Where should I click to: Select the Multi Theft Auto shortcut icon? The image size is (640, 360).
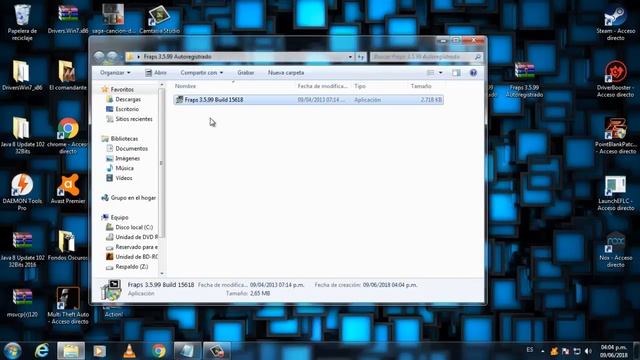(68, 306)
